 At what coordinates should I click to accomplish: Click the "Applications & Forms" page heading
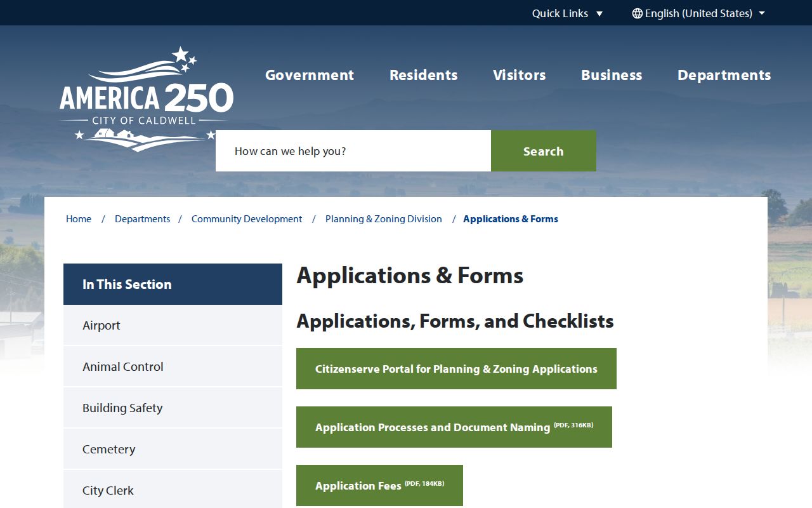coord(410,276)
